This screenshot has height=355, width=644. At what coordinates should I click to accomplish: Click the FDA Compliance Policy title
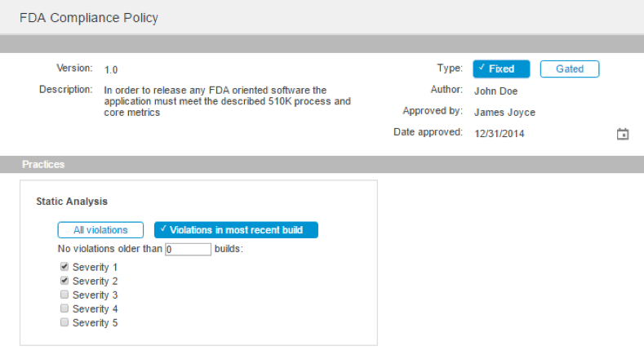[x=89, y=18]
